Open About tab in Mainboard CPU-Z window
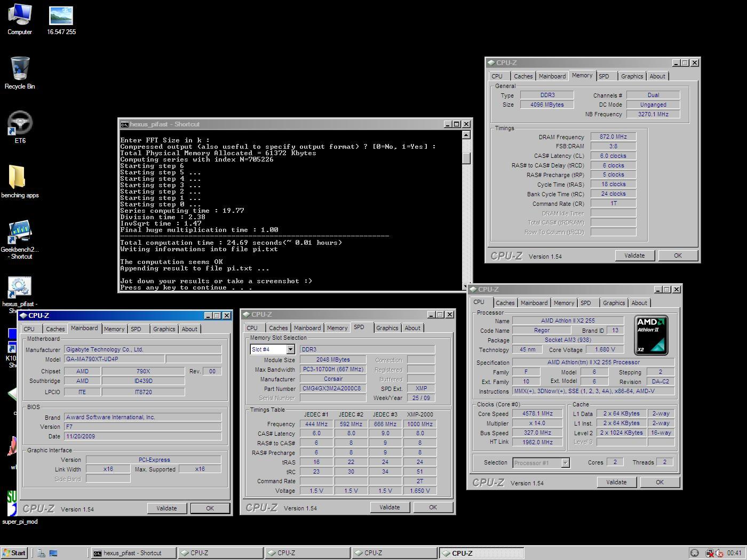This screenshot has height=560, width=747. point(189,329)
